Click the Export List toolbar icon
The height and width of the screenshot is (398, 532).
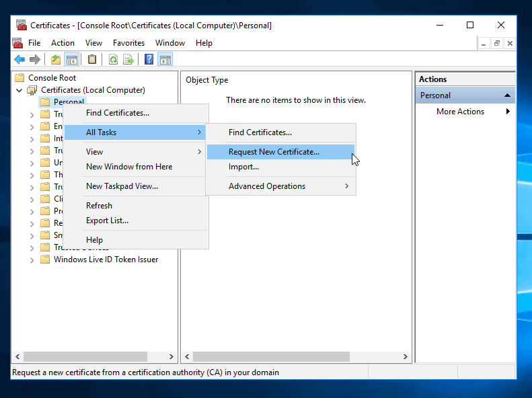128,60
